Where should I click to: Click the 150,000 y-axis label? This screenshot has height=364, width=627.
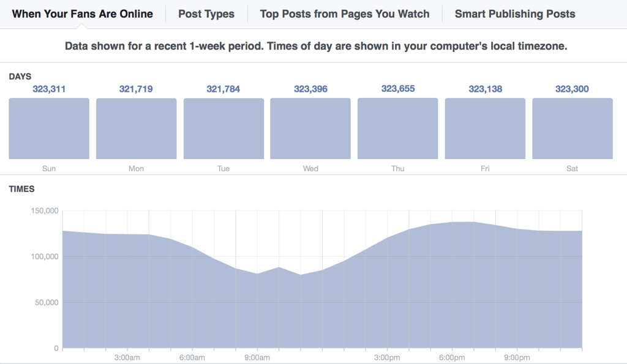pos(44,210)
